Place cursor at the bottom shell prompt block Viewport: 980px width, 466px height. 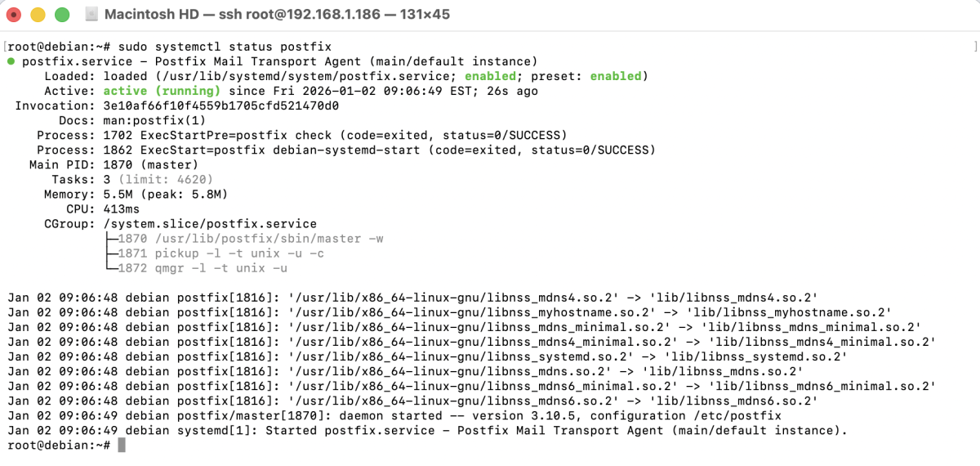[x=122, y=445]
